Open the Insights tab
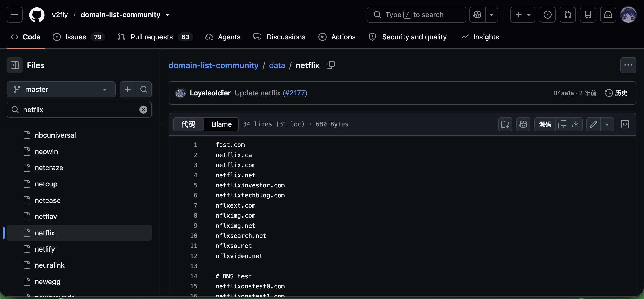The height and width of the screenshot is (299, 644). (480, 37)
